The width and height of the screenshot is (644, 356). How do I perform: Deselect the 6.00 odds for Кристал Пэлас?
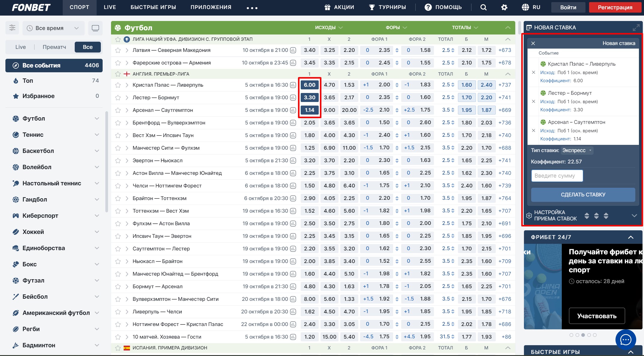pyautogui.click(x=309, y=85)
